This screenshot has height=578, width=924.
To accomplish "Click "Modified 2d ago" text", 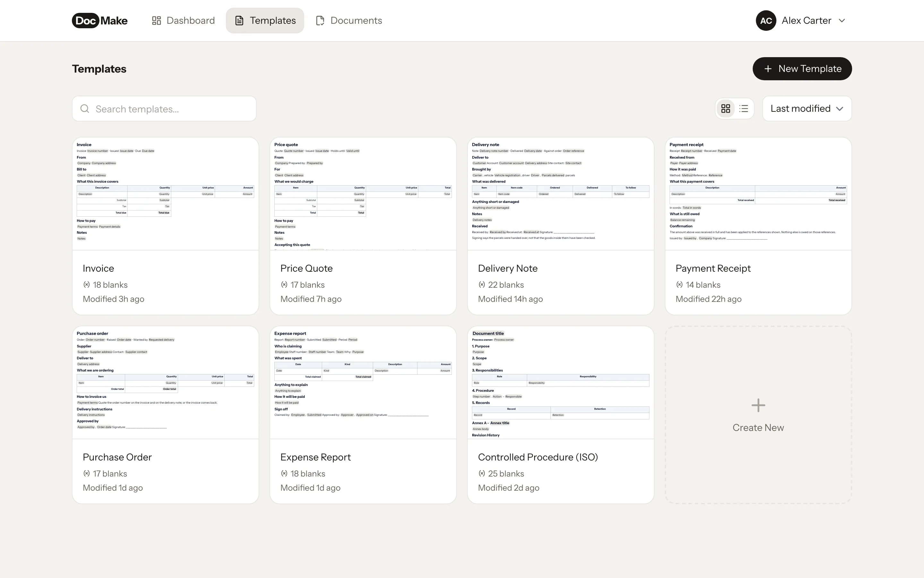I will tap(509, 488).
